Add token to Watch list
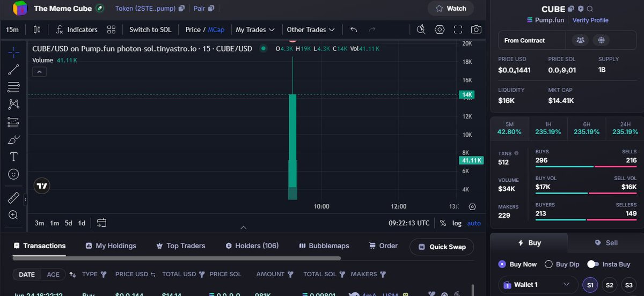644x296 pixels. 451,8
